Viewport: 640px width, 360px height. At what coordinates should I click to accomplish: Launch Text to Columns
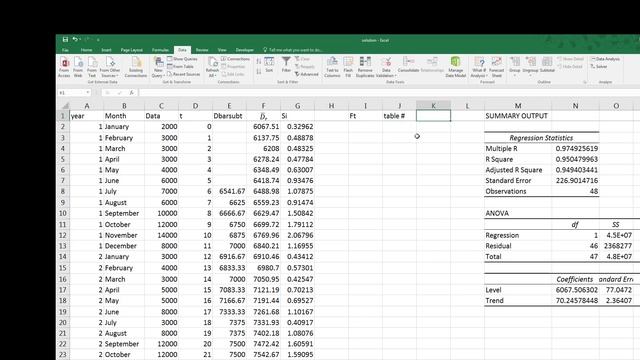332,67
